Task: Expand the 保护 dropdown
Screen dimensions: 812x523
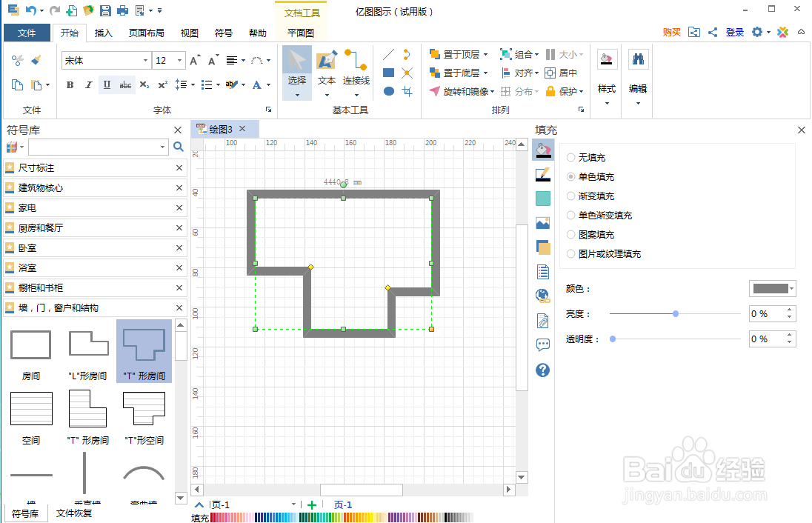Action: point(581,92)
